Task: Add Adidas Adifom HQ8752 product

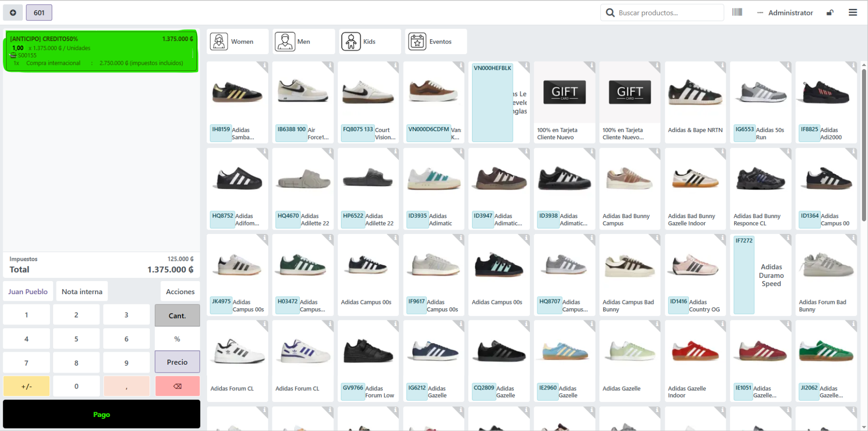Action: 237,189
